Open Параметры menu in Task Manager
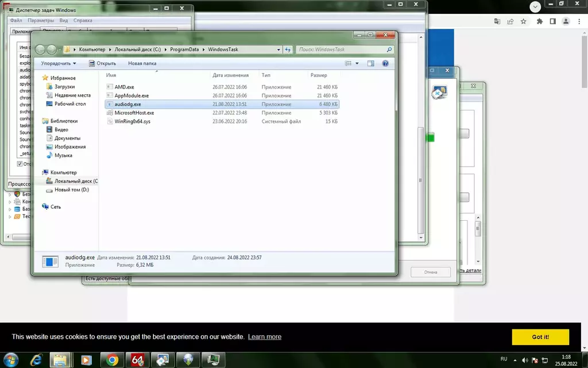 tap(41, 20)
